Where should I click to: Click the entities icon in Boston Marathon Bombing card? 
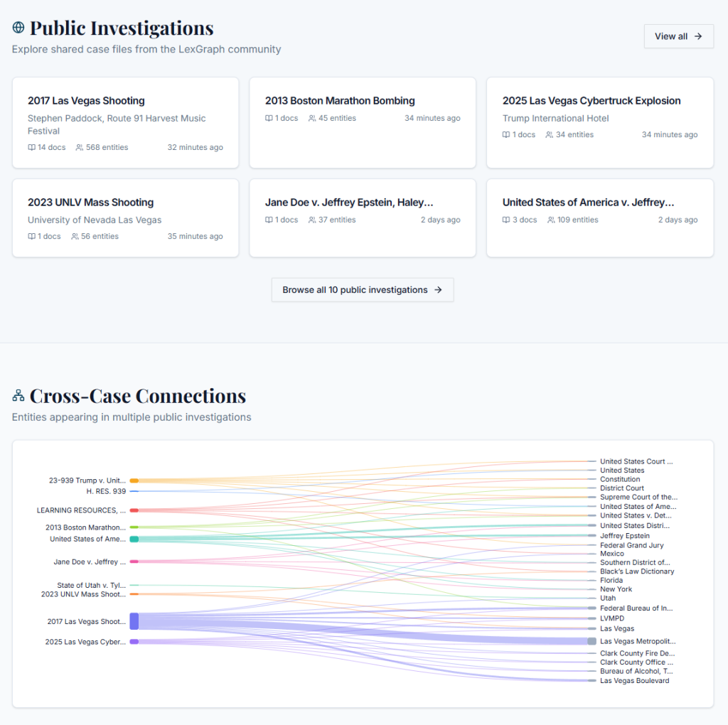tap(312, 119)
